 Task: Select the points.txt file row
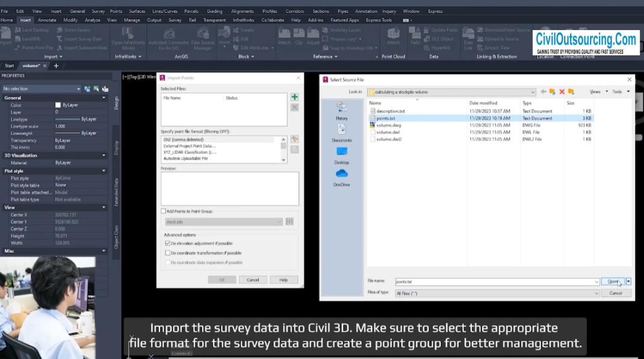(481, 118)
